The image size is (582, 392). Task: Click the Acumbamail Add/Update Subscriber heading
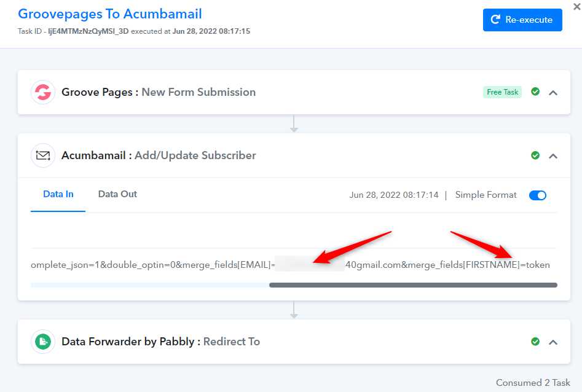[x=159, y=155]
